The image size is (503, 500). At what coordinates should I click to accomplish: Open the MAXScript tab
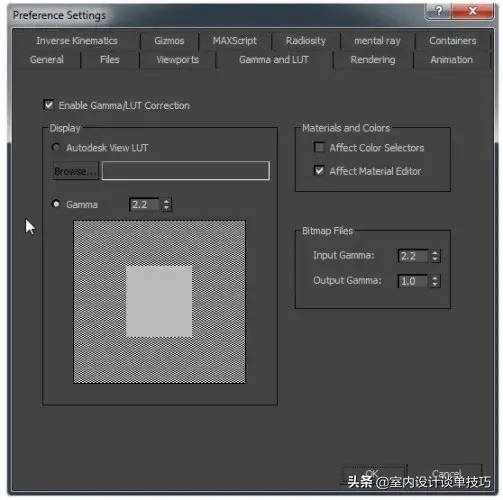[235, 41]
